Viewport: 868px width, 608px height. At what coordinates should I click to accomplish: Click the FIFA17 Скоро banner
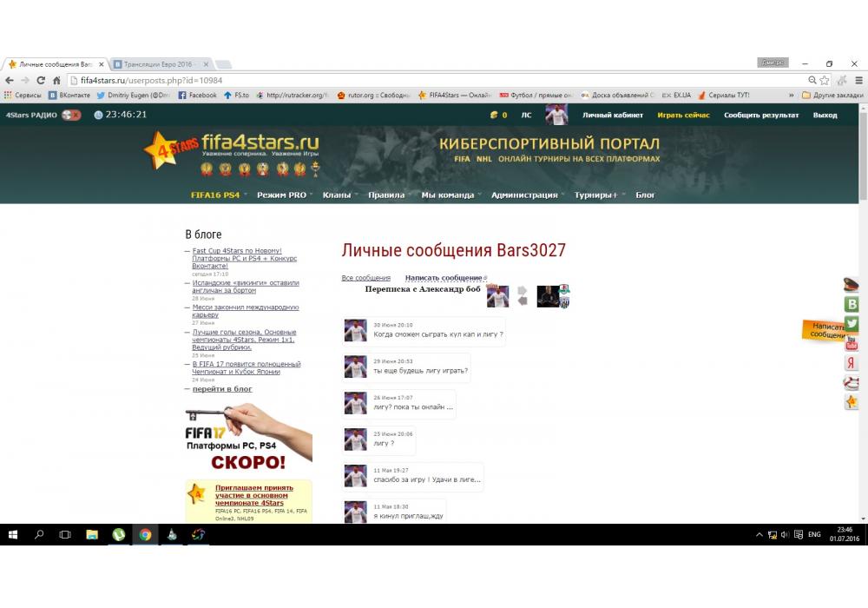248,438
